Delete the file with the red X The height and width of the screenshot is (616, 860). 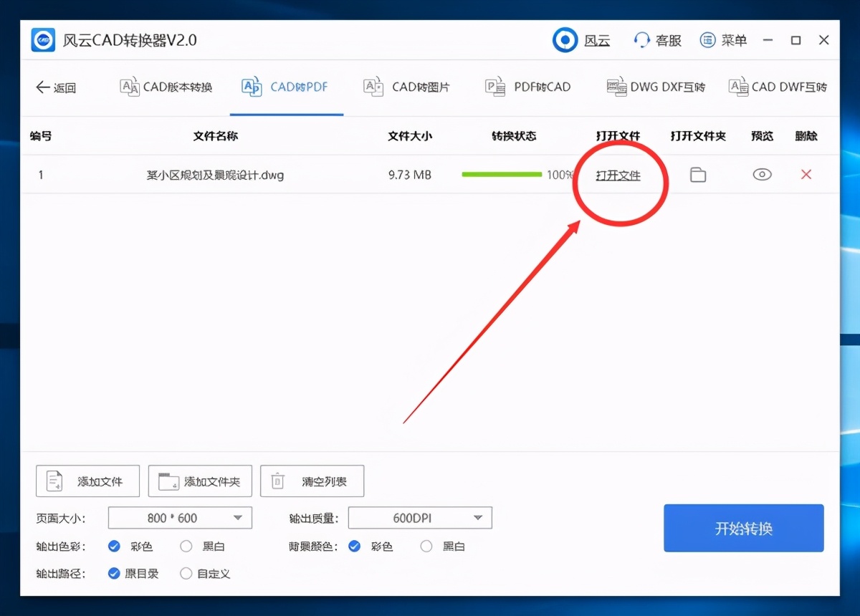pos(806,174)
